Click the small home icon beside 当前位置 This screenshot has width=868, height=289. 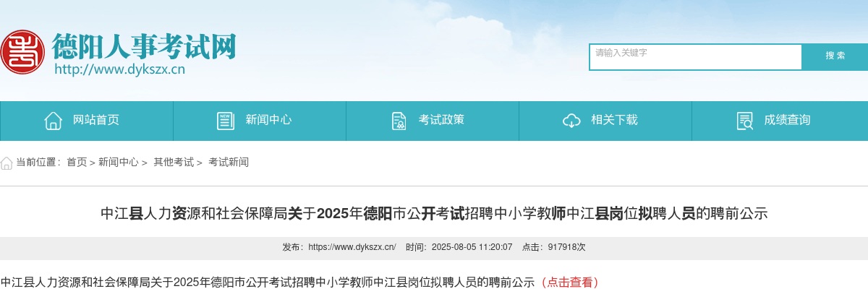(x=7, y=163)
